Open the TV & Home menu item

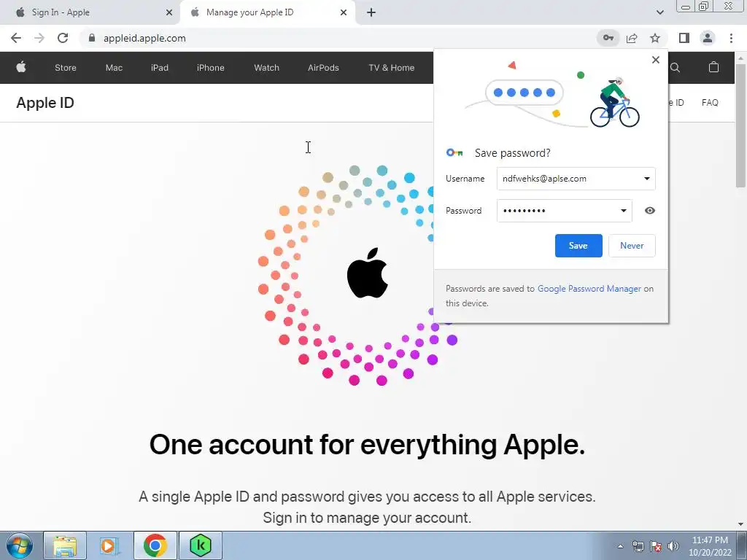[391, 68]
